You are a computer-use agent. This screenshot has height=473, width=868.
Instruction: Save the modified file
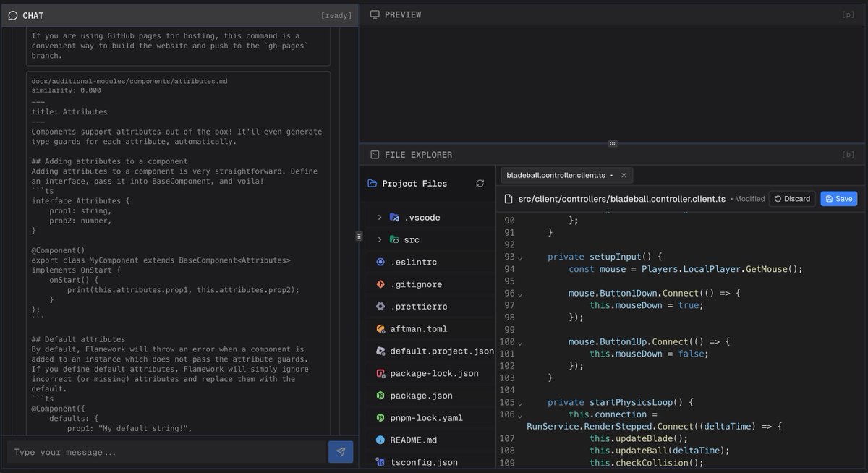pos(839,199)
